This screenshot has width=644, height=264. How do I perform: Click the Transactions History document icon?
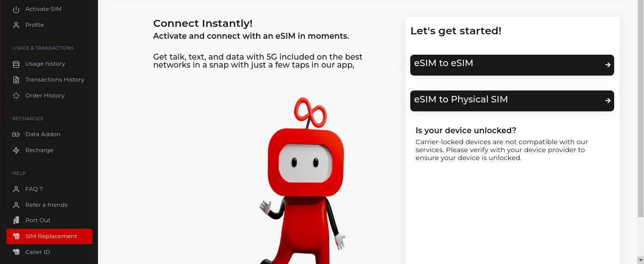[x=16, y=80]
